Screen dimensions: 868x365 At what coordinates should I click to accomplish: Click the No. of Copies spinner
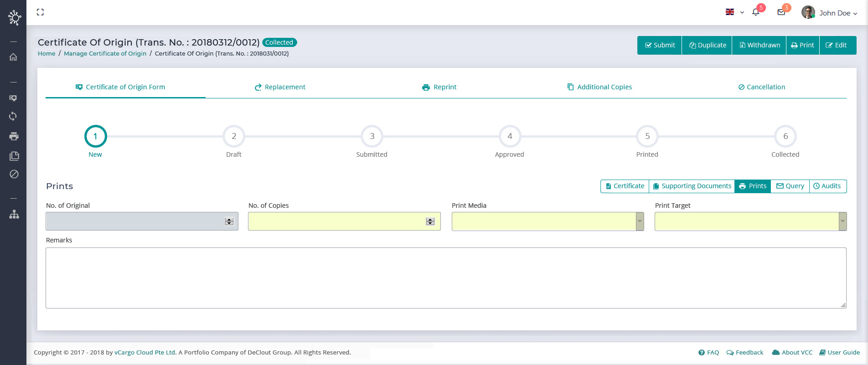tap(430, 221)
